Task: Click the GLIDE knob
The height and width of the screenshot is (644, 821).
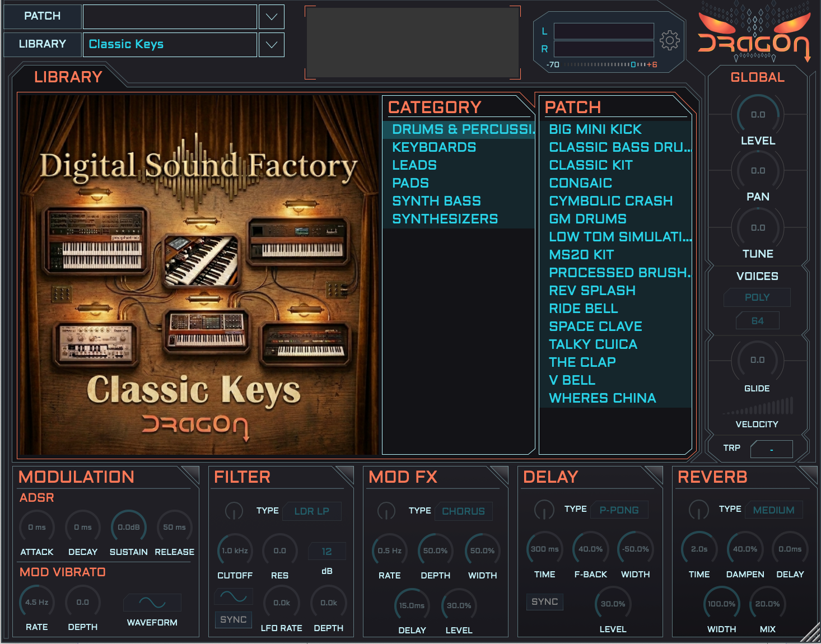Action: 757,360
